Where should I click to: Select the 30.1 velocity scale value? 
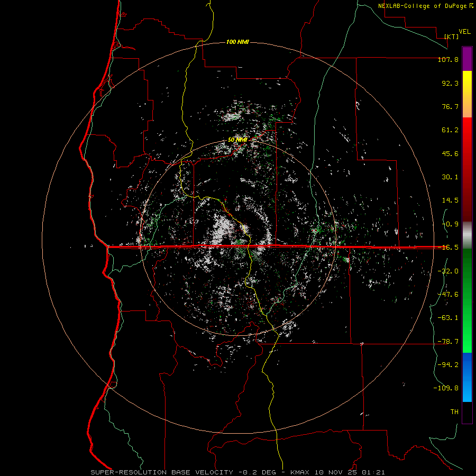pyautogui.click(x=450, y=177)
